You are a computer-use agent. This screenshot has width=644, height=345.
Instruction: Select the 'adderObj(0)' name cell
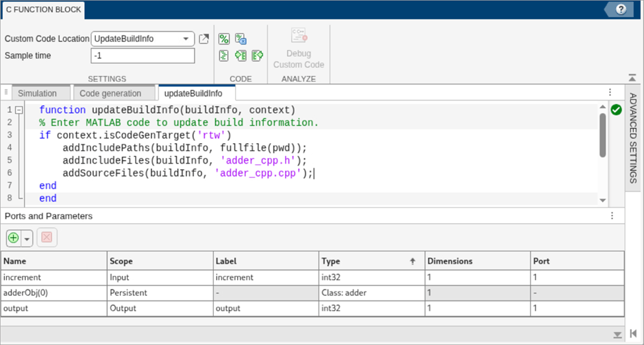click(x=54, y=293)
